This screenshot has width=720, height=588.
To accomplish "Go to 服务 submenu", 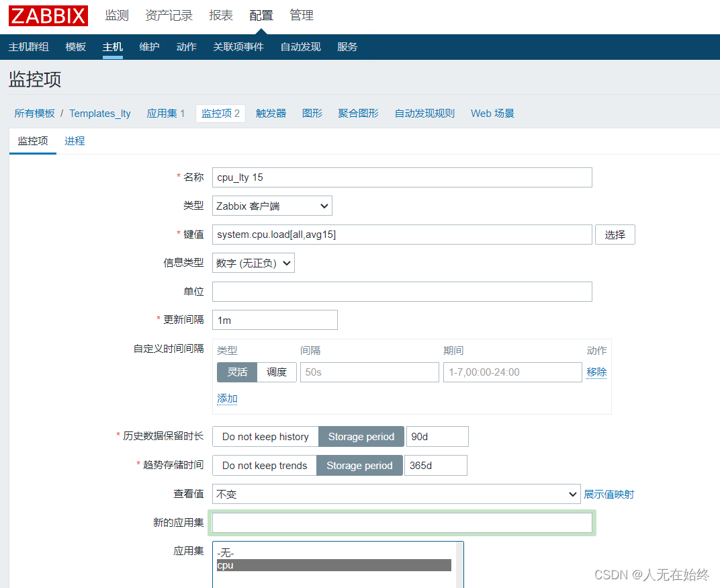I will click(347, 47).
